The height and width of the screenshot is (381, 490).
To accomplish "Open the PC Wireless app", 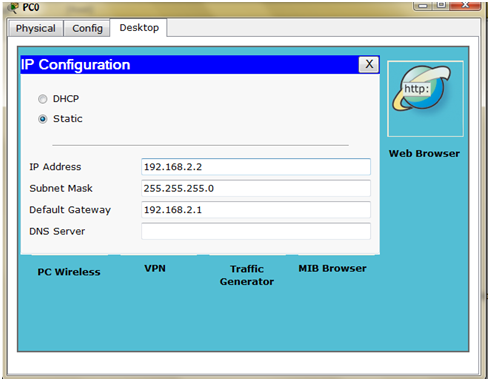I will [69, 272].
